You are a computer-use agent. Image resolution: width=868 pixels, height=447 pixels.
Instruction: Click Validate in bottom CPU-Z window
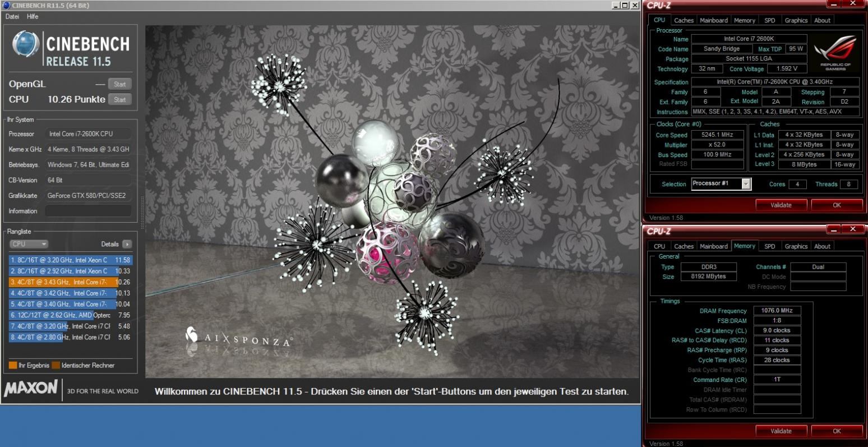781,431
